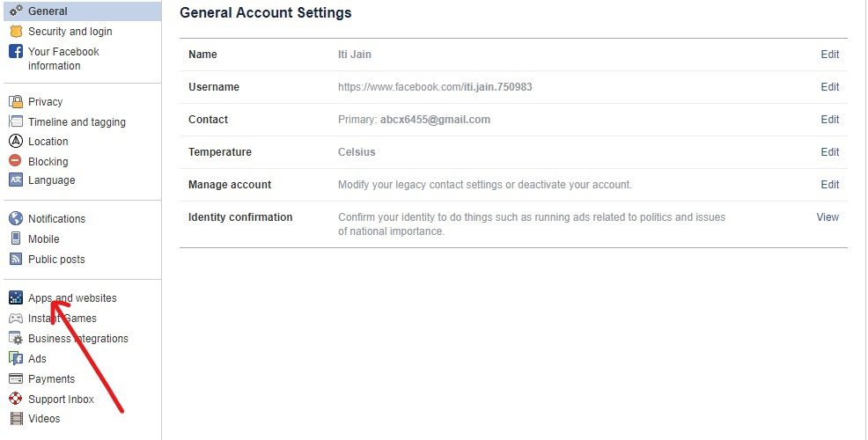Select Language in the sidebar
Viewport: 868px width, 440px height.
[51, 180]
